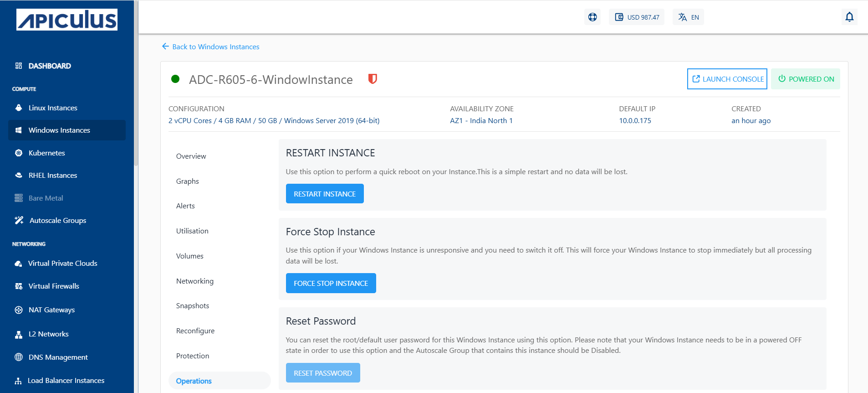868x393 pixels.
Task: Click the Virtual Firewalls sidebar icon
Action: (x=19, y=286)
